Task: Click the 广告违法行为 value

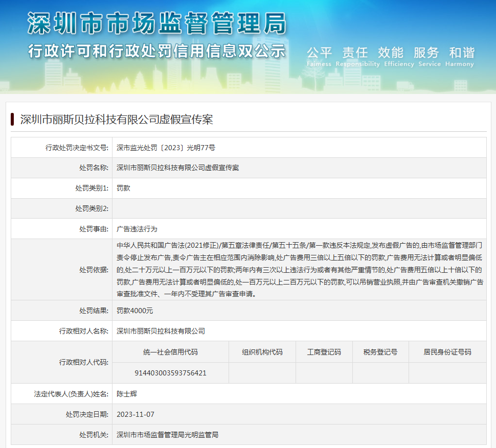Action: (x=137, y=229)
